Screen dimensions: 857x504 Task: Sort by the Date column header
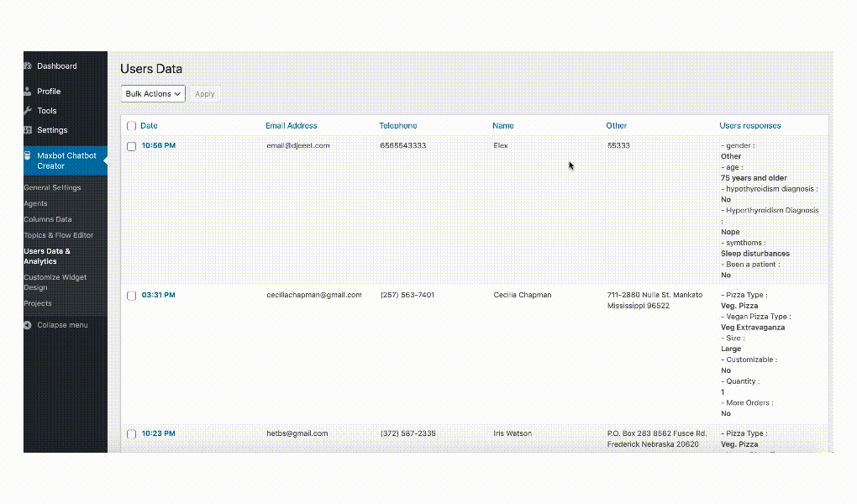coord(150,126)
